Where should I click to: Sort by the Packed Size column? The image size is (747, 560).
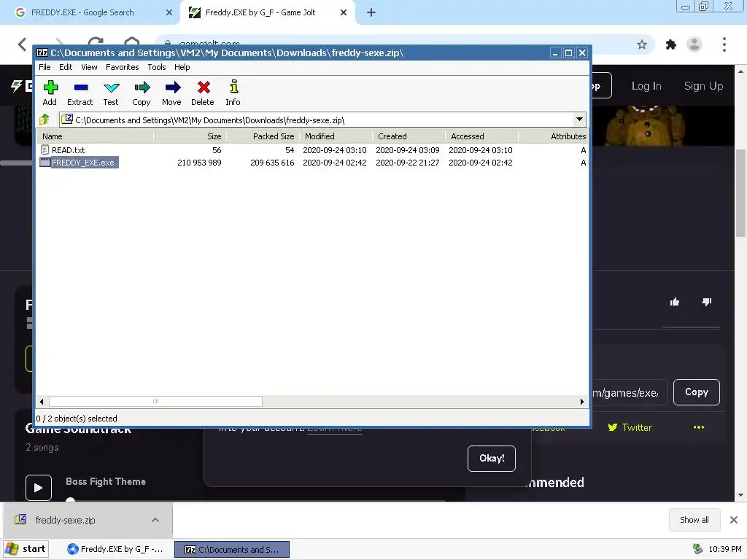click(263, 136)
